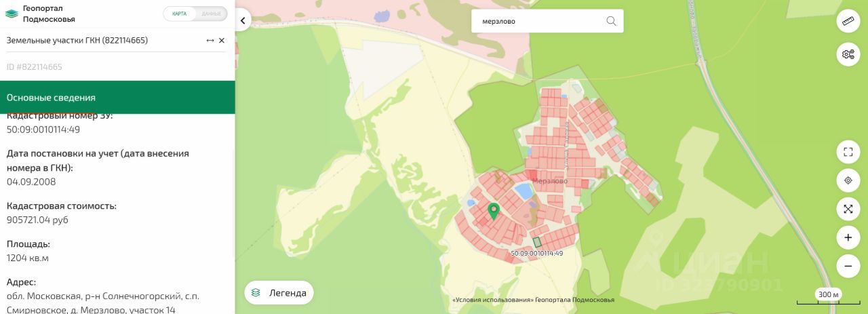Image resolution: width=868 pixels, height=314 pixels.
Task: Fit map to full extent
Action: pyautogui.click(x=848, y=209)
